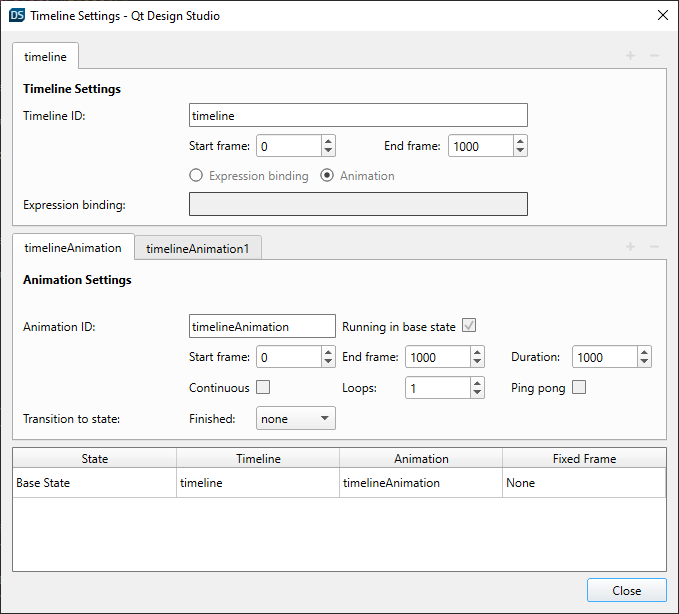The height and width of the screenshot is (614, 679).
Task: Click the add animation plus icon
Action: [x=630, y=247]
